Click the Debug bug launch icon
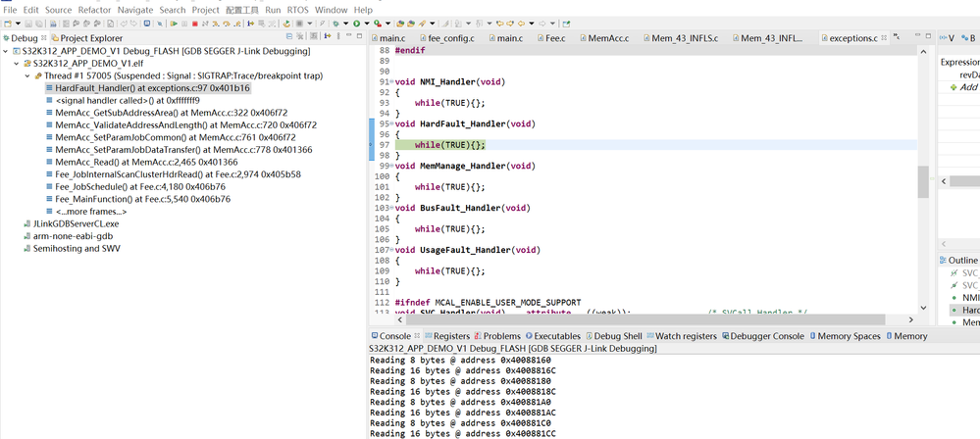980x439 pixels. [x=335, y=24]
